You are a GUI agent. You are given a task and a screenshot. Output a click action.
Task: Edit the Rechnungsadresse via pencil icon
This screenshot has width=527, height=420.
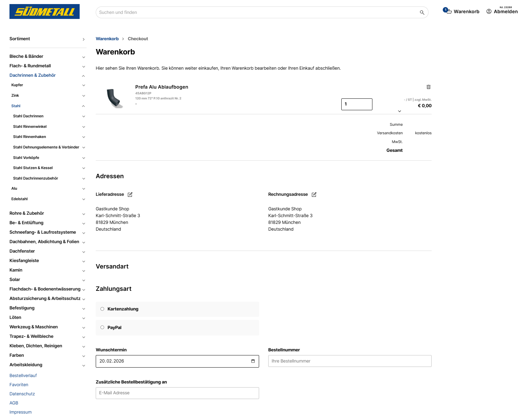pyautogui.click(x=314, y=194)
